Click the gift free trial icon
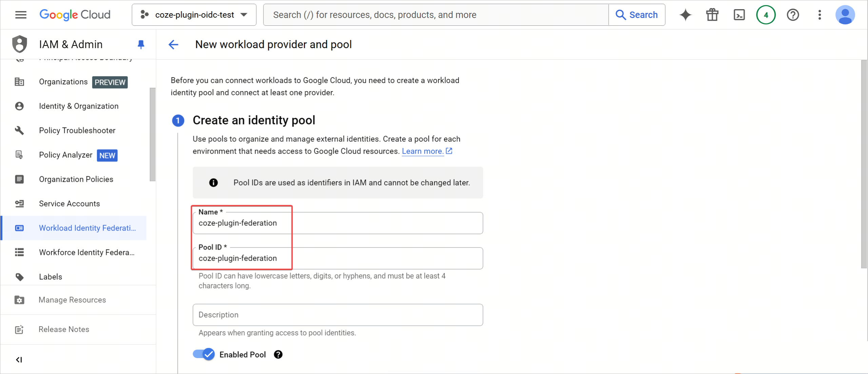This screenshot has width=868, height=374. click(x=712, y=15)
